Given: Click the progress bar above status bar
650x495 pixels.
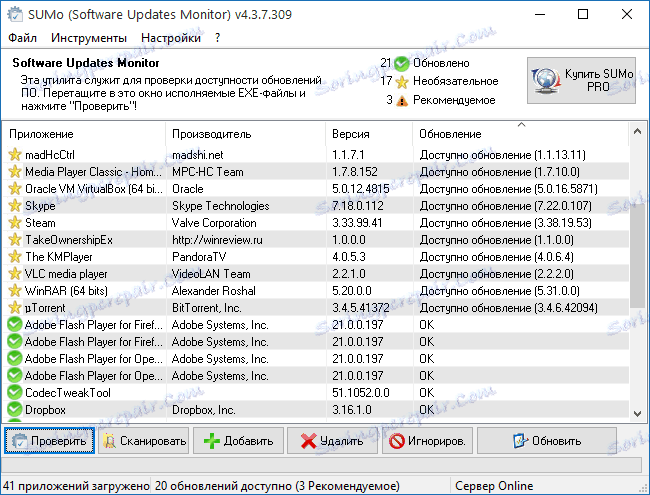Looking at the screenshot, I should [322, 464].
